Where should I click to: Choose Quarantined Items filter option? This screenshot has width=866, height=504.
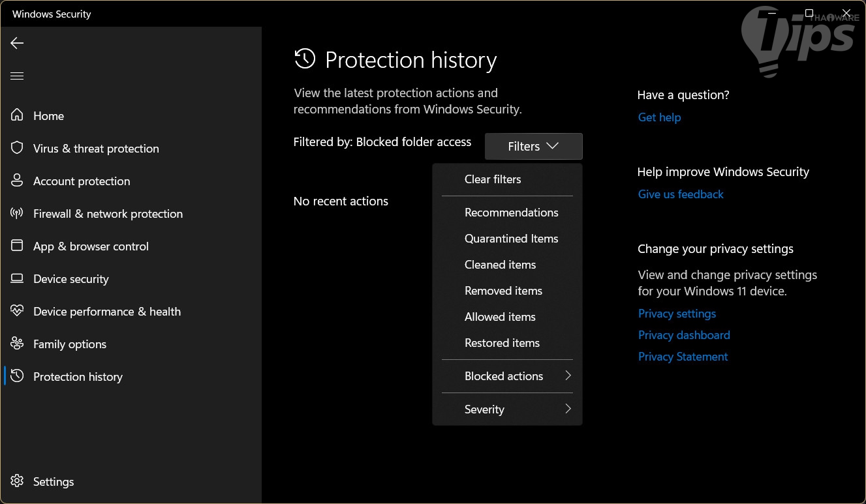(x=511, y=239)
